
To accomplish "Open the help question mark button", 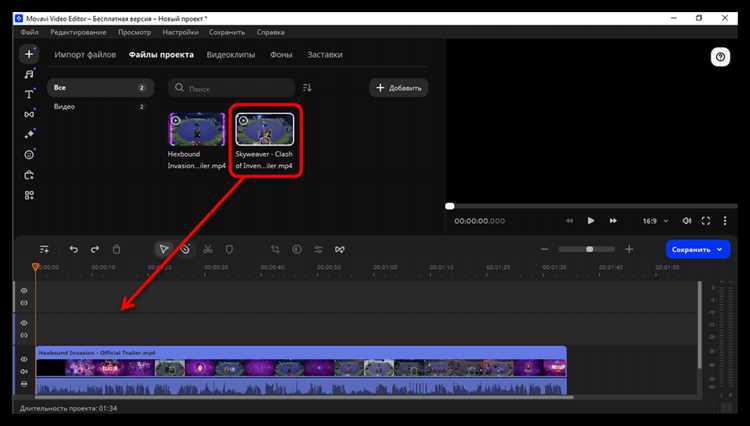I will click(719, 57).
